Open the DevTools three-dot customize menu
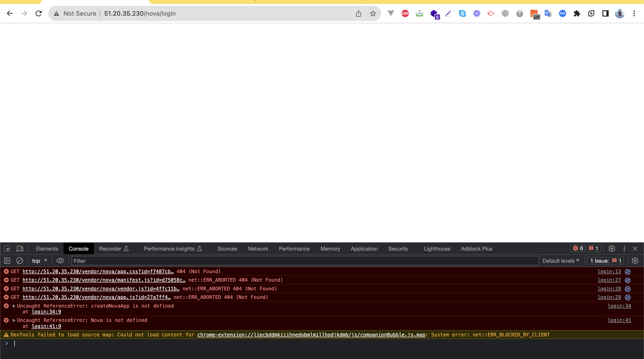The image size is (644, 359). (624, 249)
